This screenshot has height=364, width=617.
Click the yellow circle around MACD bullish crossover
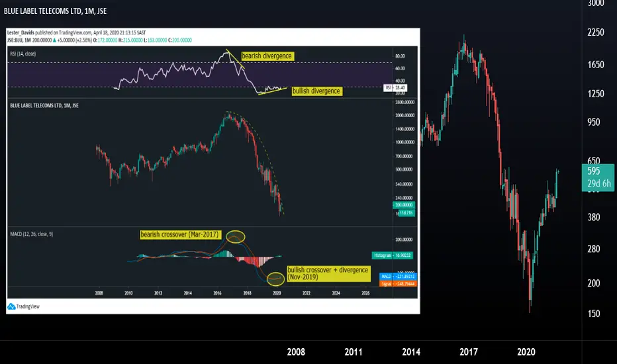point(275,279)
